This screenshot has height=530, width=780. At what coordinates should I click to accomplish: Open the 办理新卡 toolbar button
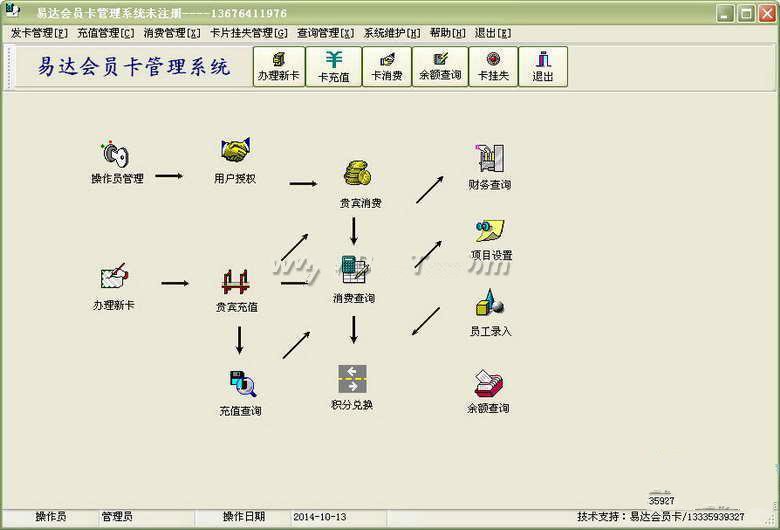click(x=279, y=67)
